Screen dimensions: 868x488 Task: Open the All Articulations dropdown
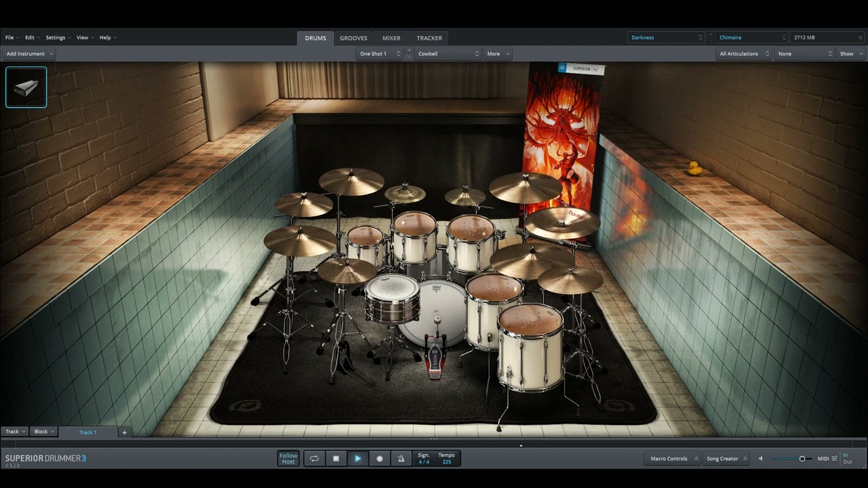(745, 54)
